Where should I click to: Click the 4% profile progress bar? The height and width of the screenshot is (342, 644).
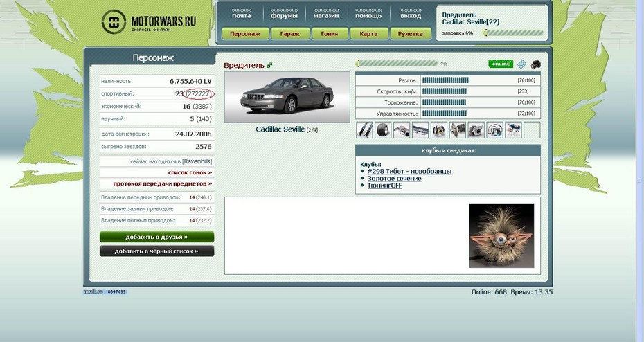pos(397,64)
